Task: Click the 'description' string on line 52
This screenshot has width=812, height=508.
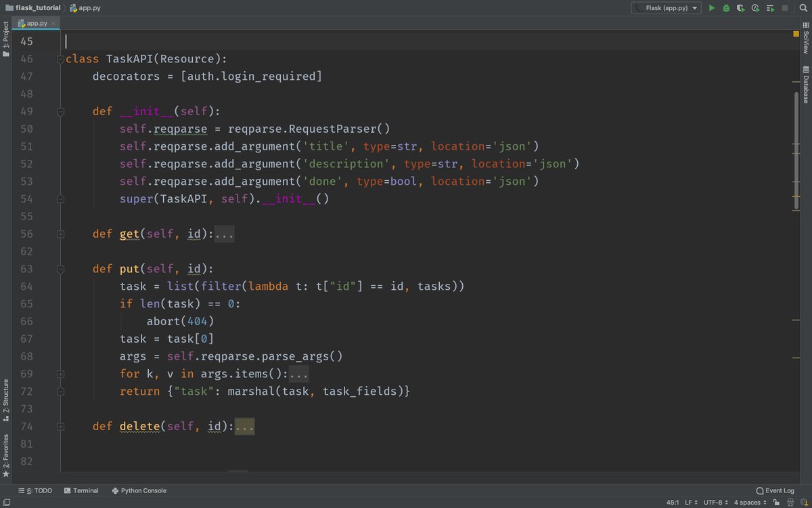Action: pyautogui.click(x=346, y=164)
